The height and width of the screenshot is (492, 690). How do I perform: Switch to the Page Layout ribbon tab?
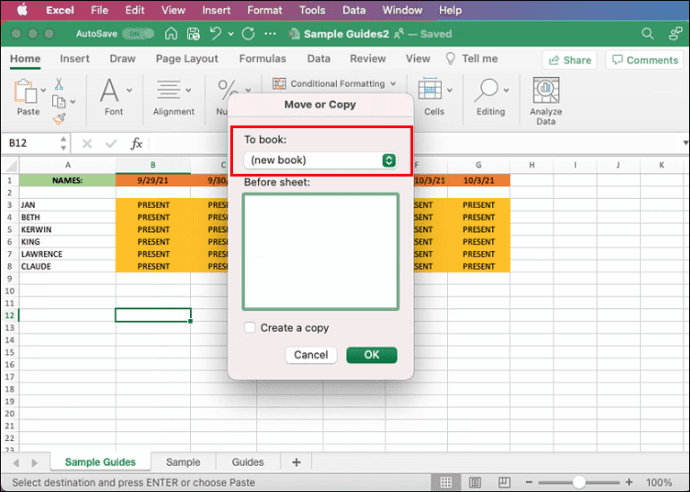[187, 59]
